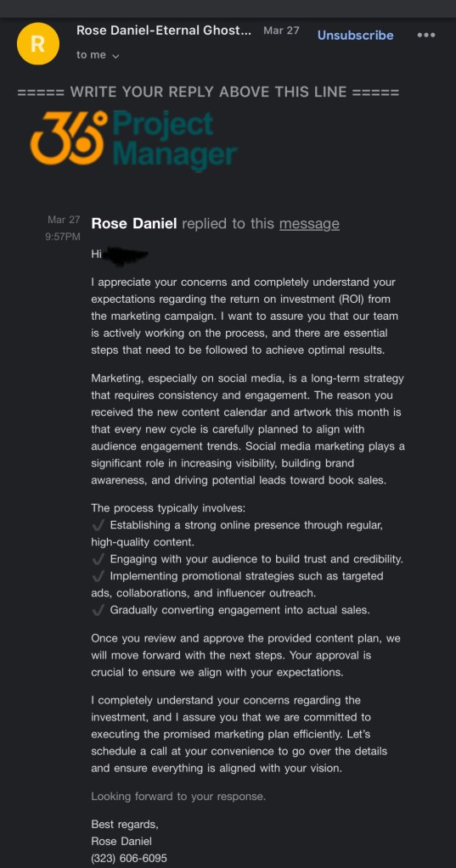Open the underlined "message" link
This screenshot has height=868, width=456.
tap(309, 224)
